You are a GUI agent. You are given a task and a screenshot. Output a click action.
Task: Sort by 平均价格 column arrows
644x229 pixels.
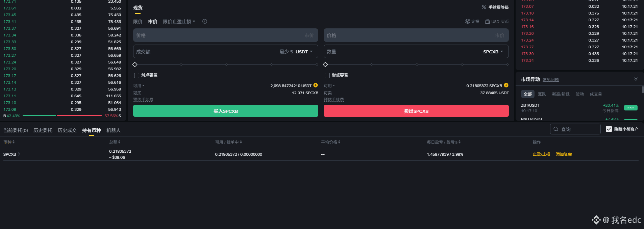(x=339, y=142)
